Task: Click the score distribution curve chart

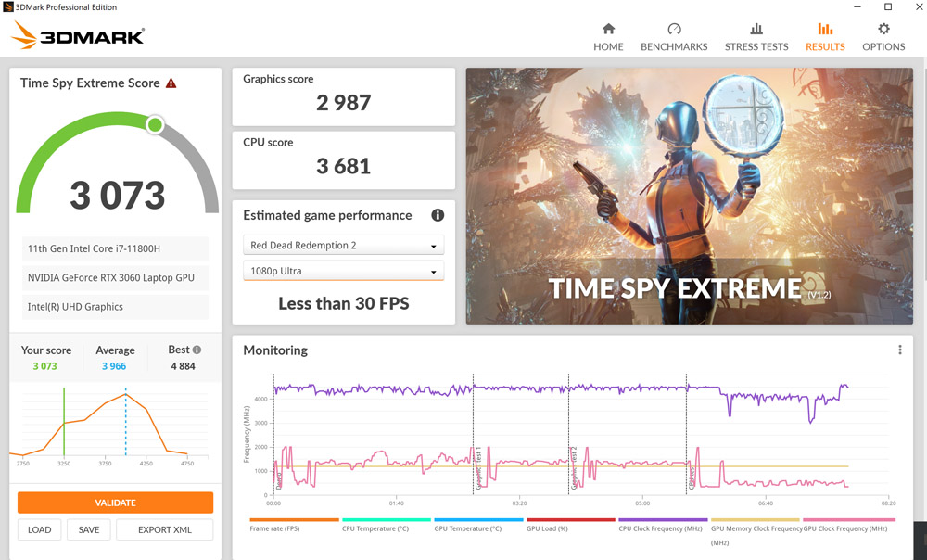Action: pos(109,426)
